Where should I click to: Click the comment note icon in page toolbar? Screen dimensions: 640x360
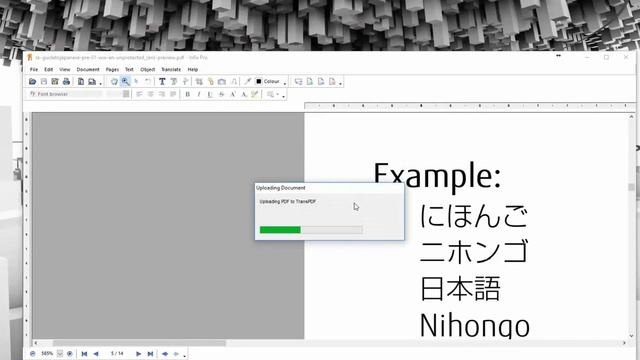point(298,82)
